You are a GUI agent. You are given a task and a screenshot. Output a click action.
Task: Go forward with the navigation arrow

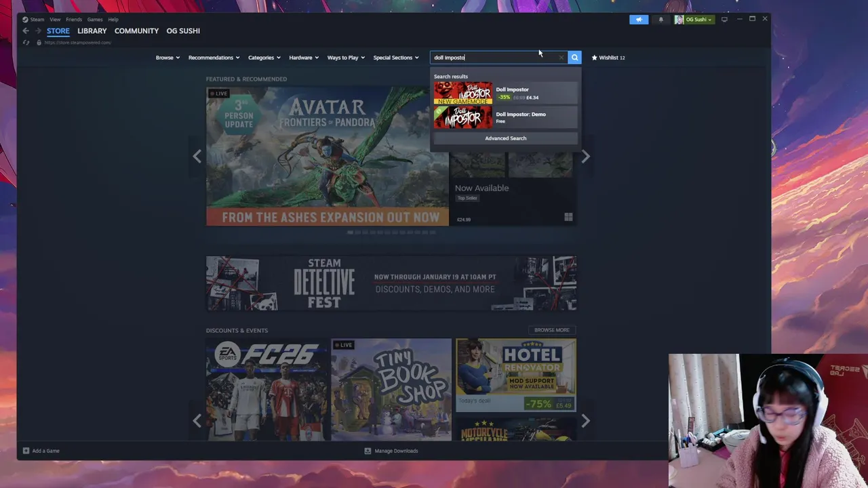coord(38,31)
